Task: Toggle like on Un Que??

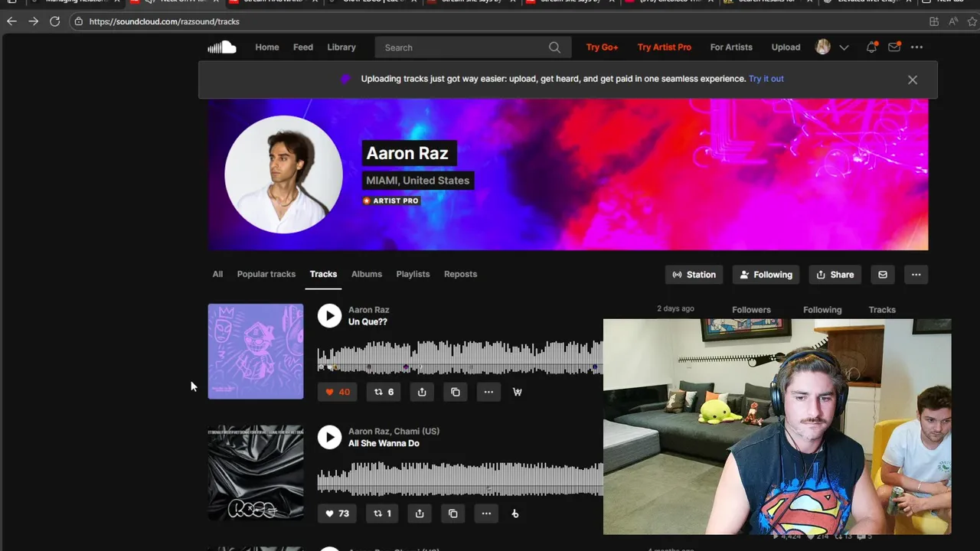Action: [338, 392]
